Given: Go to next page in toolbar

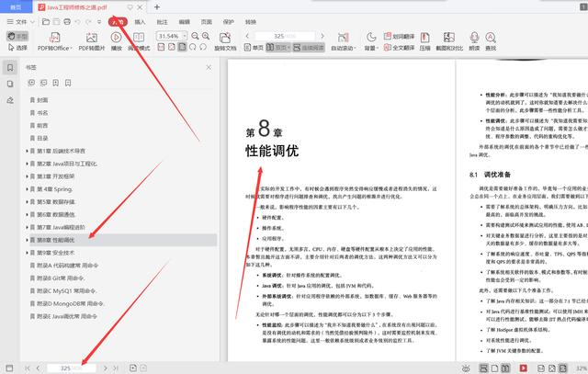Looking at the screenshot, I should pos(322,36).
